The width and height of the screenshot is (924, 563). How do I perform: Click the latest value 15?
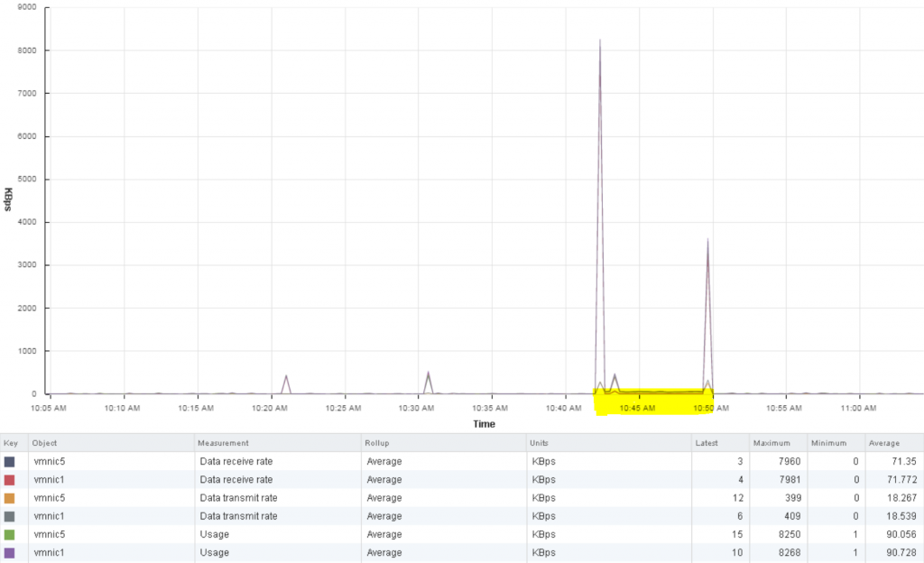point(738,535)
